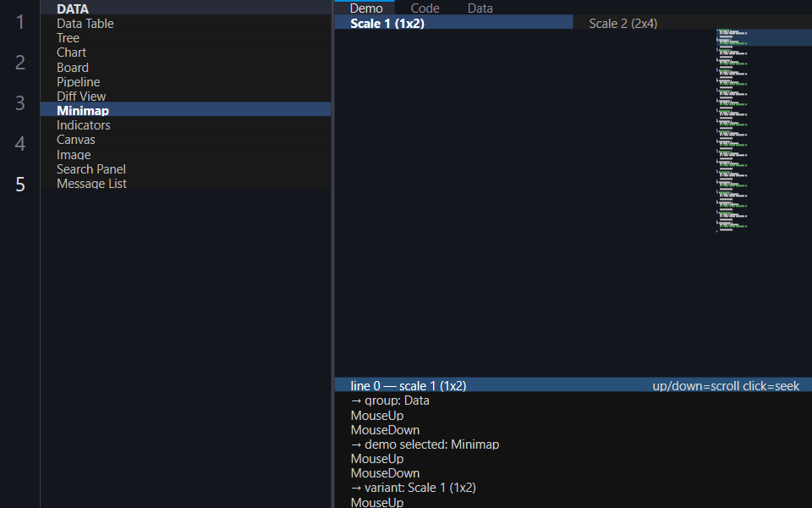
Task: Click the highlighted Minimap list entry
Action: (x=185, y=110)
